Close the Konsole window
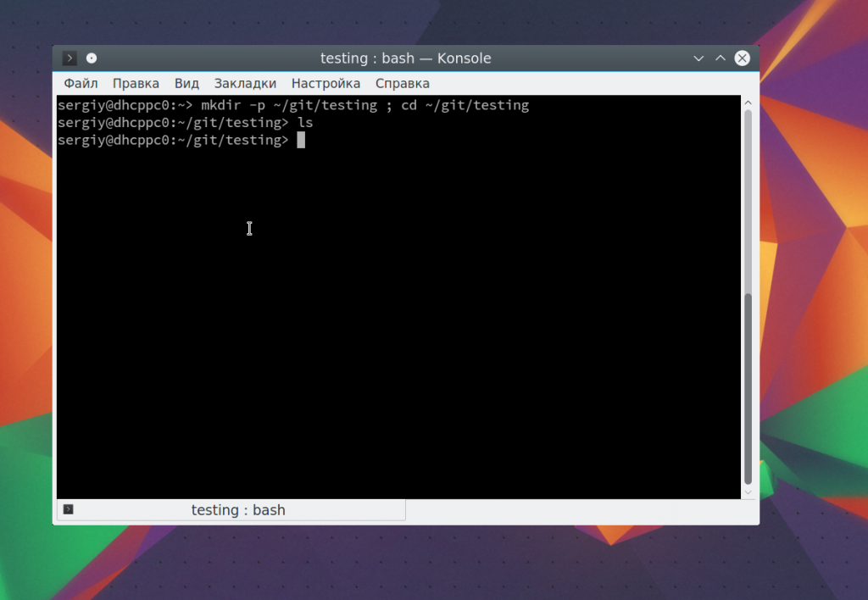 (x=742, y=58)
